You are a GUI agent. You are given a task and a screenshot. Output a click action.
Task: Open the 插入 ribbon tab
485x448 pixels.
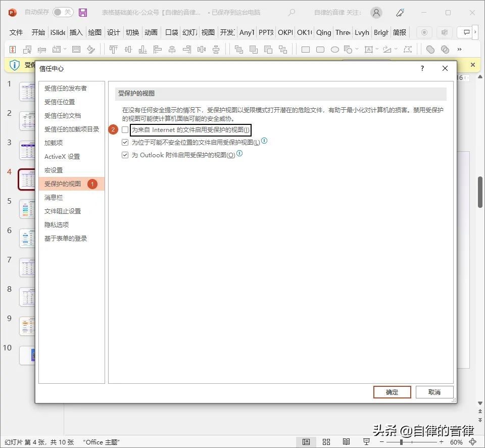click(x=76, y=32)
